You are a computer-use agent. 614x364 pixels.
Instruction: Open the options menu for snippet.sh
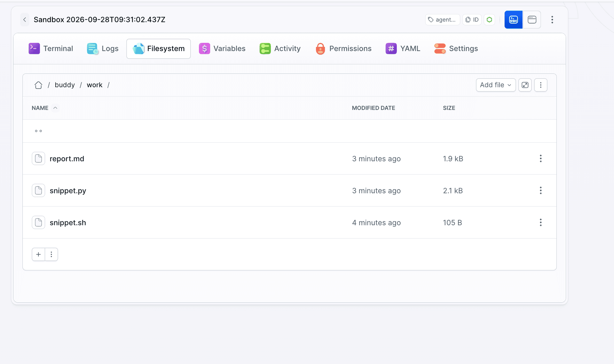(541, 222)
